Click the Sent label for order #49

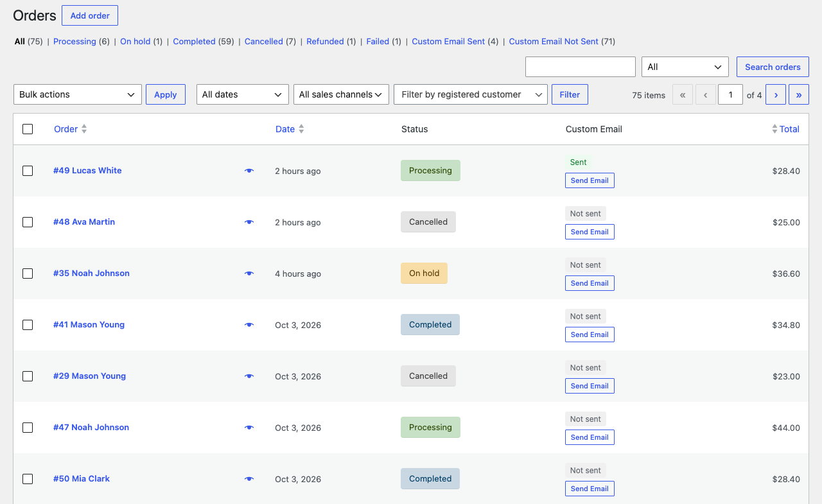click(x=578, y=162)
